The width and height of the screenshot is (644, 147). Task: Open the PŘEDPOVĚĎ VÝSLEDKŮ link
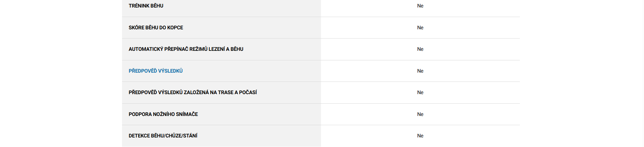(x=155, y=71)
